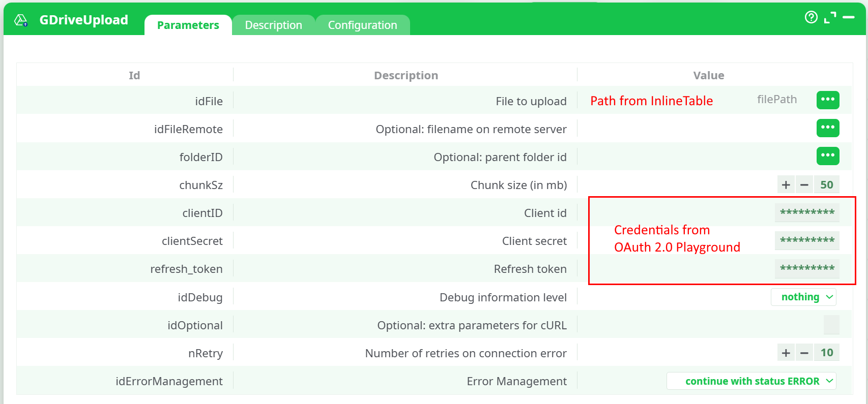This screenshot has width=868, height=404.
Task: Open idFile value options ellipsis button
Action: [x=828, y=100]
